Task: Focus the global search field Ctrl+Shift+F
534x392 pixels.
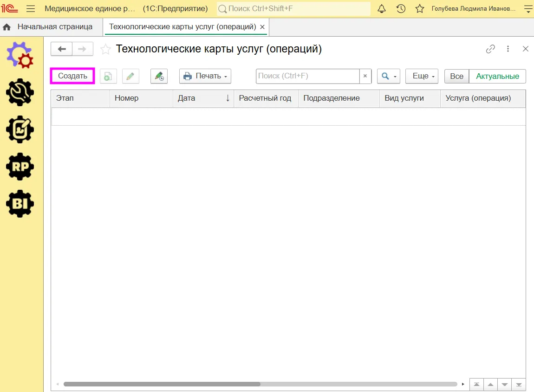Action: pyautogui.click(x=293, y=9)
